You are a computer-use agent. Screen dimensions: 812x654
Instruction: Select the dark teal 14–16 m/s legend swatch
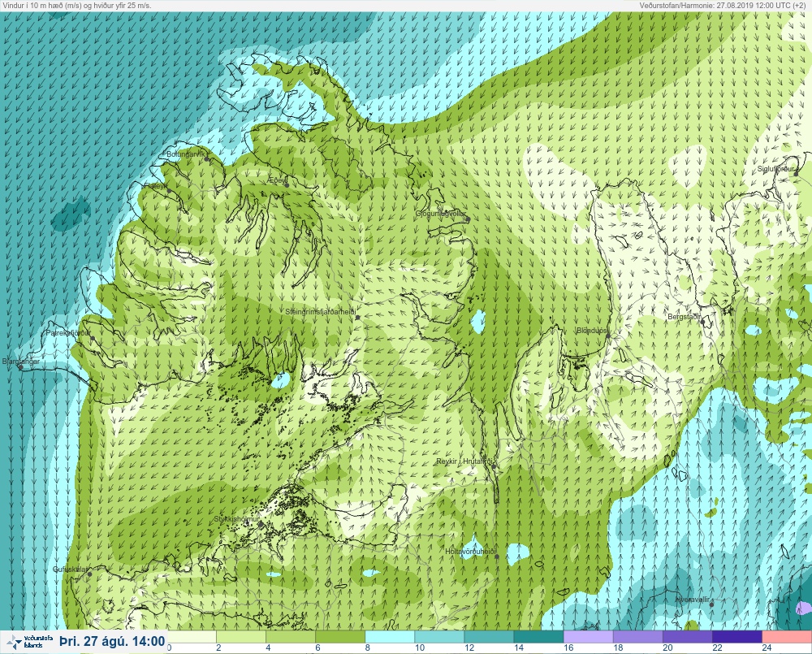point(538,636)
